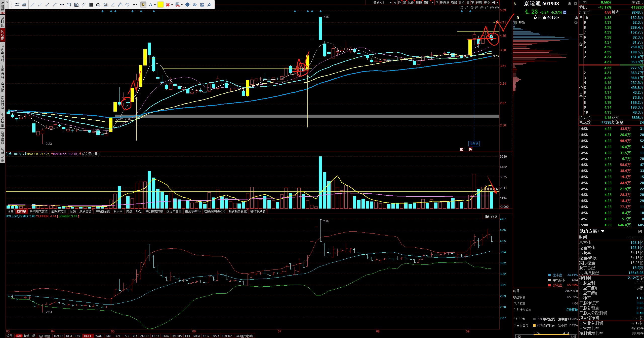The height and width of the screenshot is (338, 644).
Task: Select the text annotation A tool
Action: pyautogui.click(x=150, y=5)
